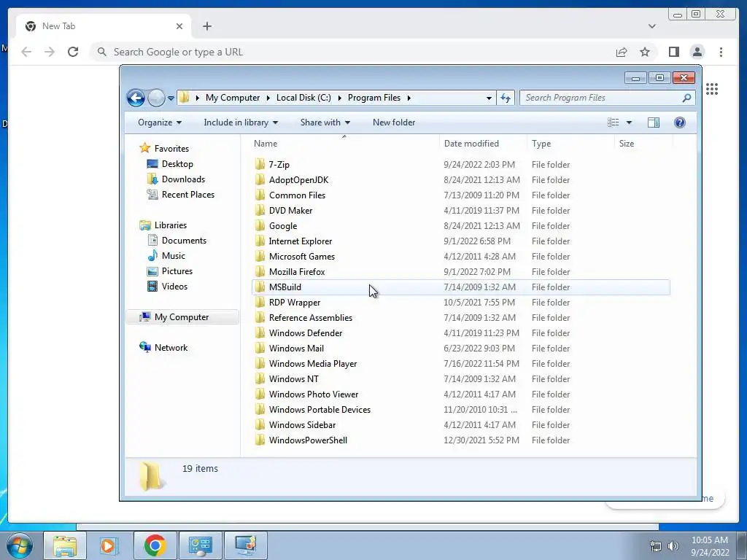This screenshot has height=560, width=747.
Task: Click the search magnifier in Explorer
Action: 686,98
